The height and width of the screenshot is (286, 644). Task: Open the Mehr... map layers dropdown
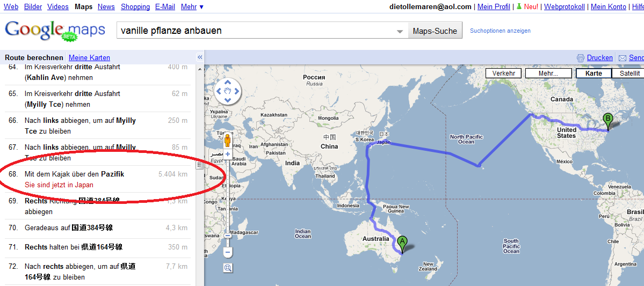(x=548, y=74)
